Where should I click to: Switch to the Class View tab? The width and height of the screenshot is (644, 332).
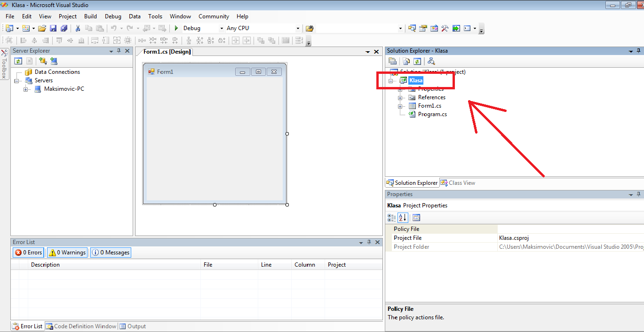pos(458,183)
